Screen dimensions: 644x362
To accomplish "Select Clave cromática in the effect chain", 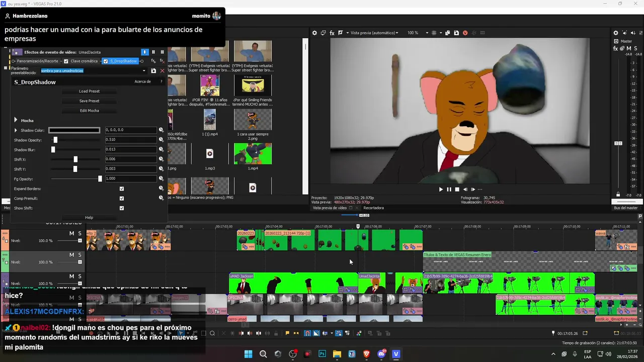I will point(84,61).
